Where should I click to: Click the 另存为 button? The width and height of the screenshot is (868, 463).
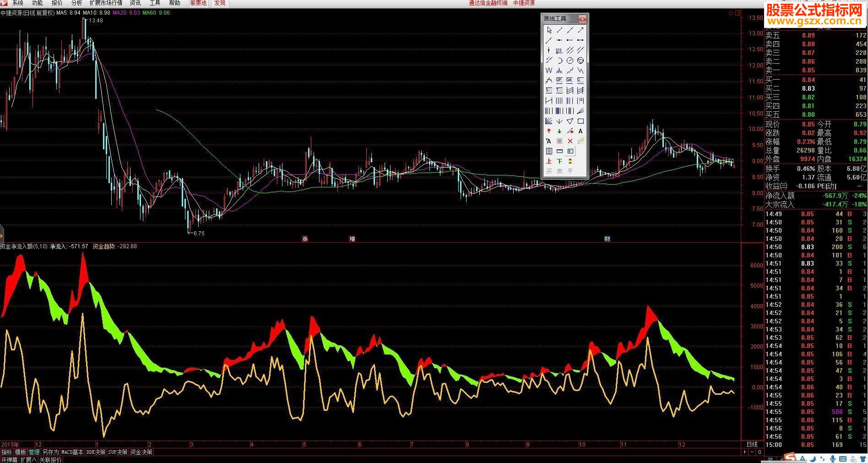point(51,452)
